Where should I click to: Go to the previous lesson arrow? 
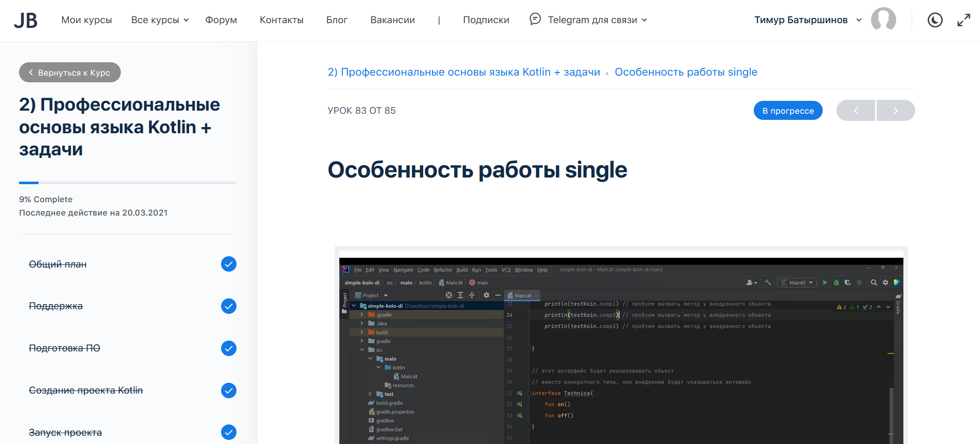(x=856, y=111)
